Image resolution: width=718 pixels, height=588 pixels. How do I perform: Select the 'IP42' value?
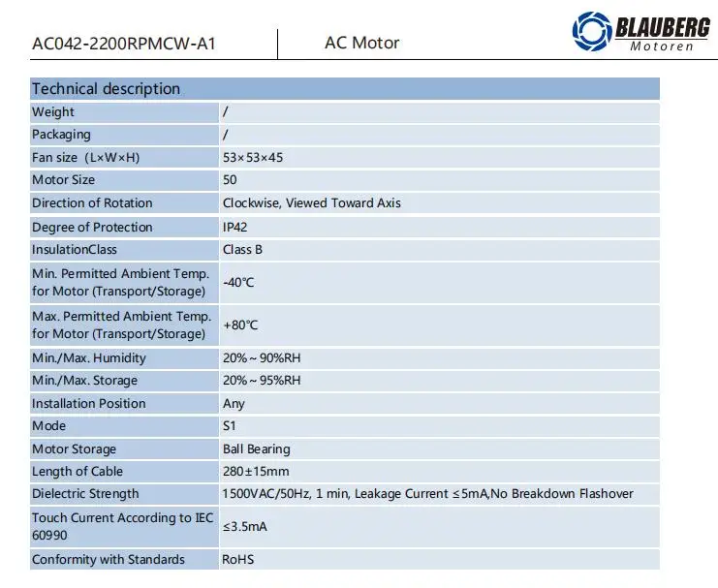[x=234, y=227]
